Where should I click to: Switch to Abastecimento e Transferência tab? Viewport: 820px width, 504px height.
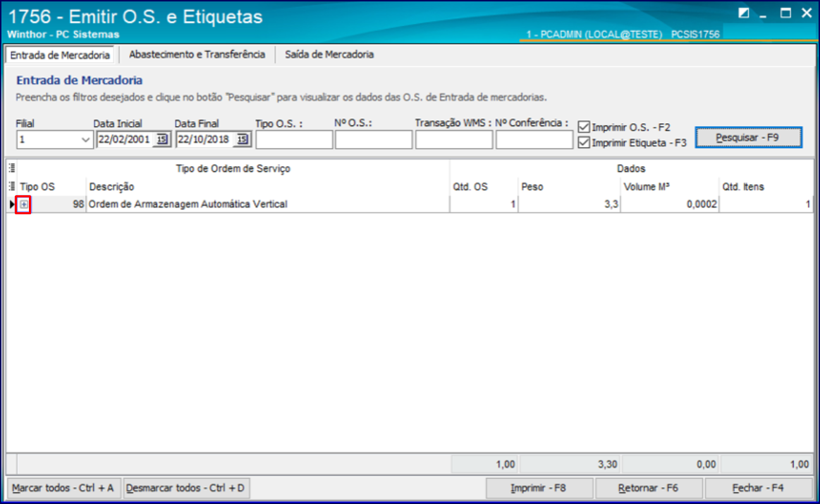pos(197,54)
